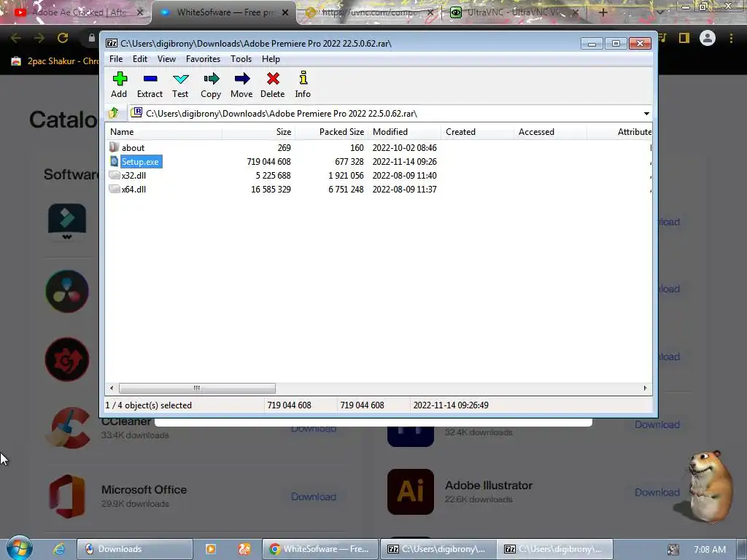The image size is (747, 560).
Task: Open the Edit menu
Action: [x=139, y=58]
